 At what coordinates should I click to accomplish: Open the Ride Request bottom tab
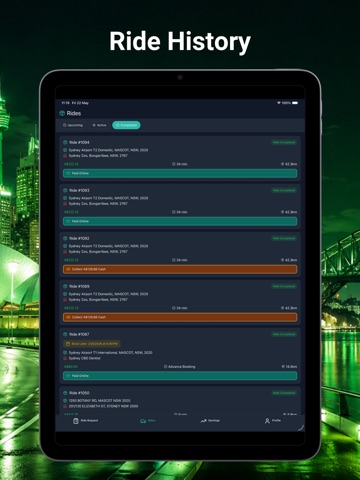[85, 421]
